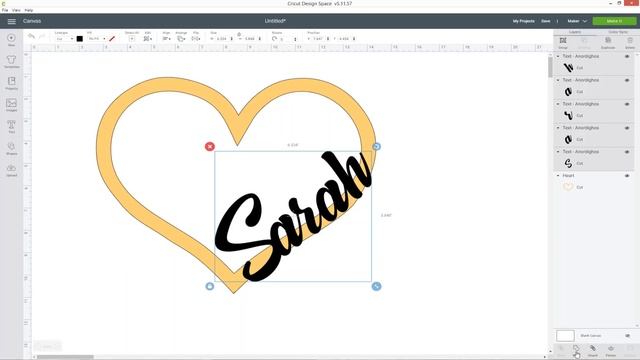Screen dimensions: 640x360
Task: Click the New project icon
Action: pyautogui.click(x=11, y=39)
